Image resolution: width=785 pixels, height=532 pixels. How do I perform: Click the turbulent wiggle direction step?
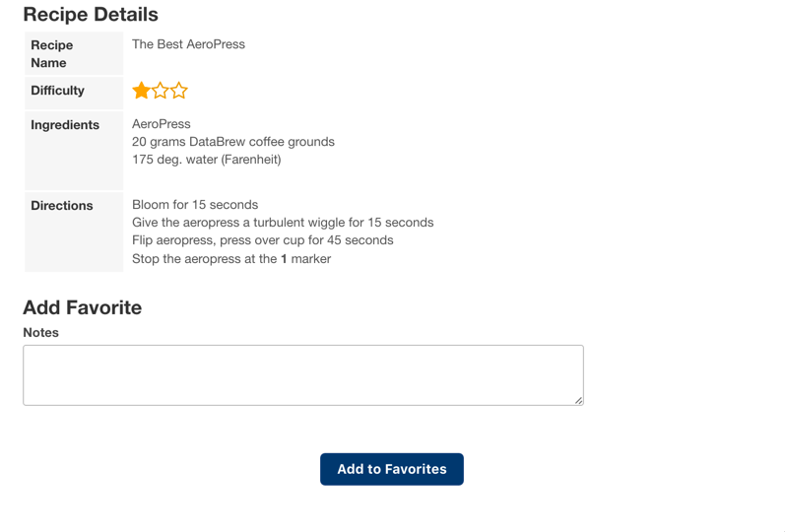click(283, 223)
